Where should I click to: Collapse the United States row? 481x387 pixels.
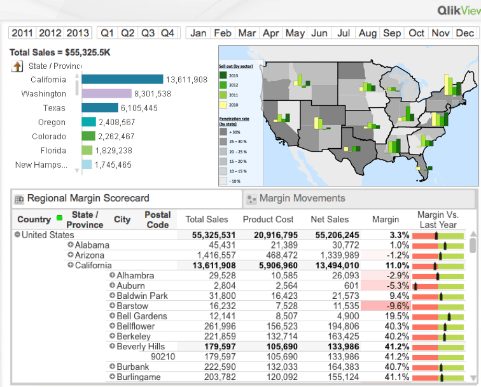tap(17, 234)
